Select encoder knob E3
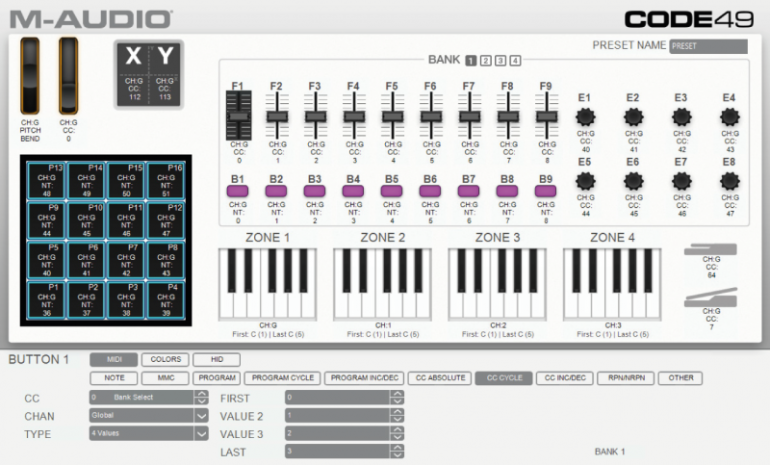The height and width of the screenshot is (465, 770). click(x=682, y=117)
